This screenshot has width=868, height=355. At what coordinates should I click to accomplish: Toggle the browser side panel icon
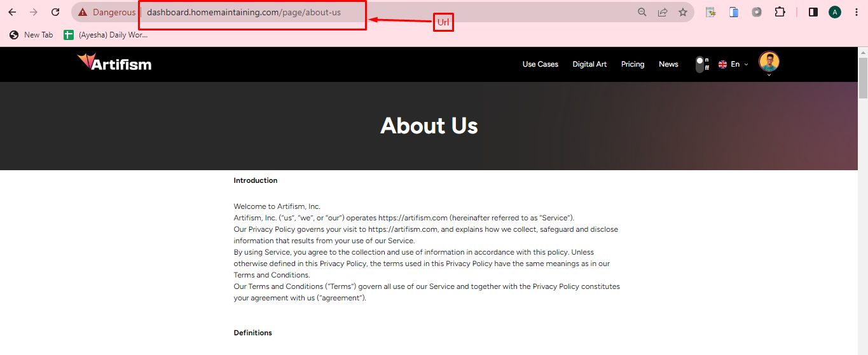813,12
